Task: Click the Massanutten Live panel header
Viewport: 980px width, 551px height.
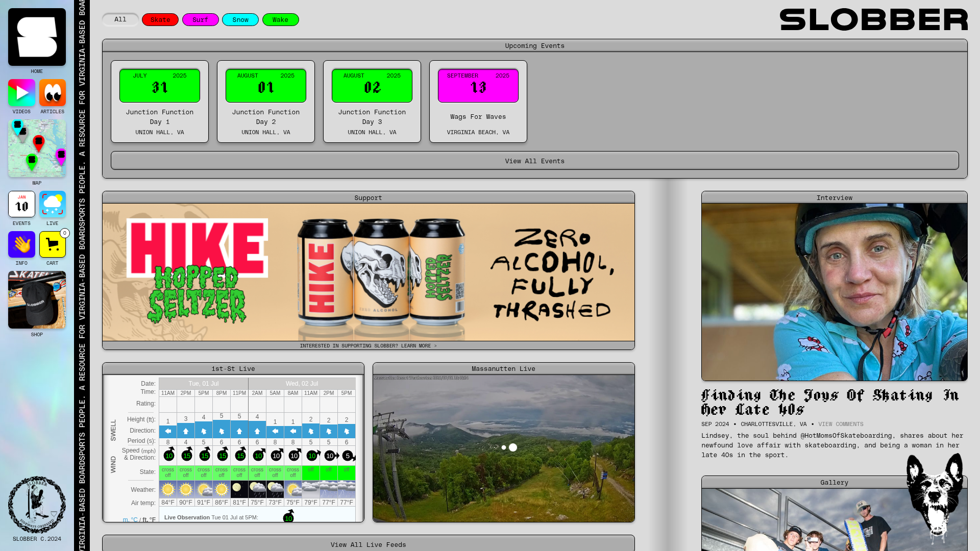Action: click(x=504, y=368)
